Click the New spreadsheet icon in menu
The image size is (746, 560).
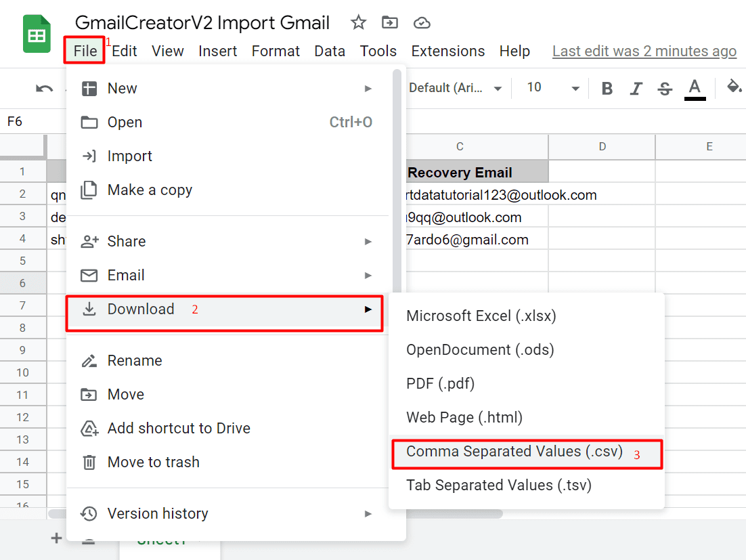click(x=89, y=89)
